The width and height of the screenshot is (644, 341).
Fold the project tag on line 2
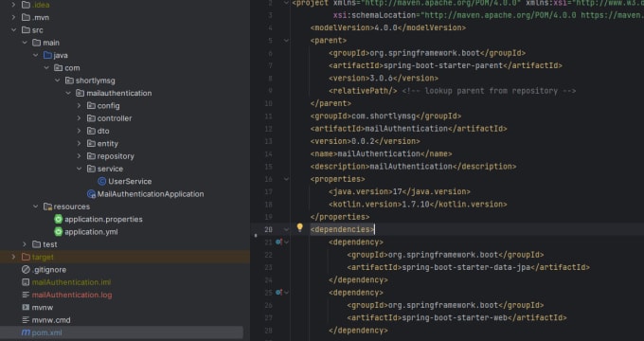coord(286,3)
